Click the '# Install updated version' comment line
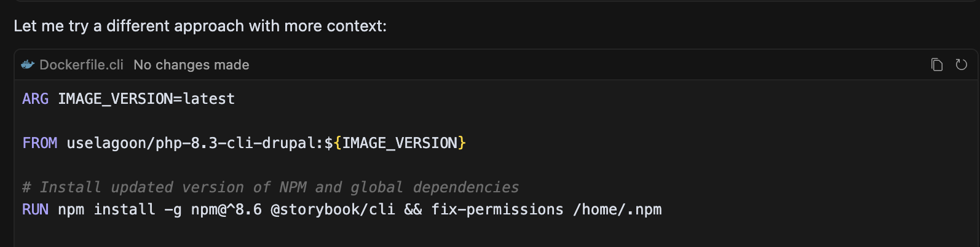Viewport: 980px width, 247px height. pyautogui.click(x=271, y=187)
